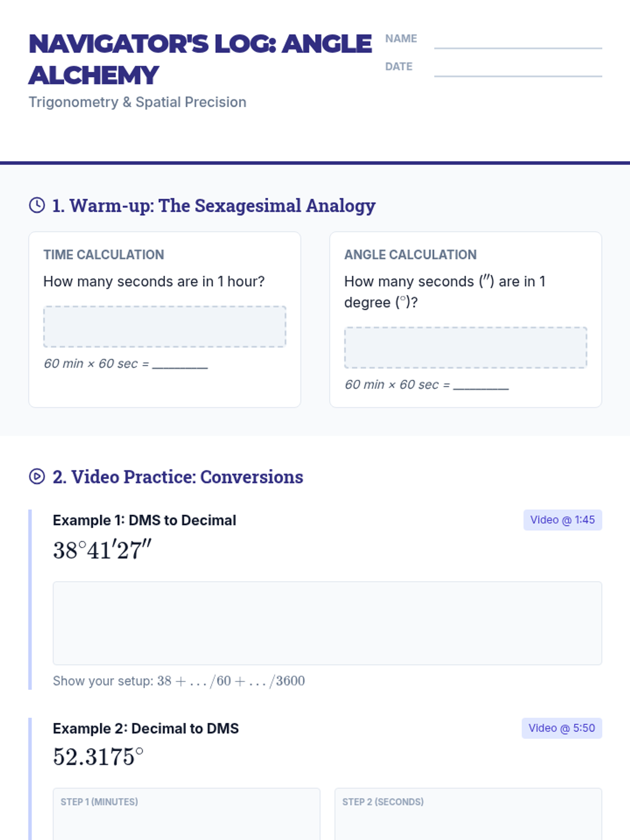
Task: Click the Example 1 work area box
Action: coord(327,623)
